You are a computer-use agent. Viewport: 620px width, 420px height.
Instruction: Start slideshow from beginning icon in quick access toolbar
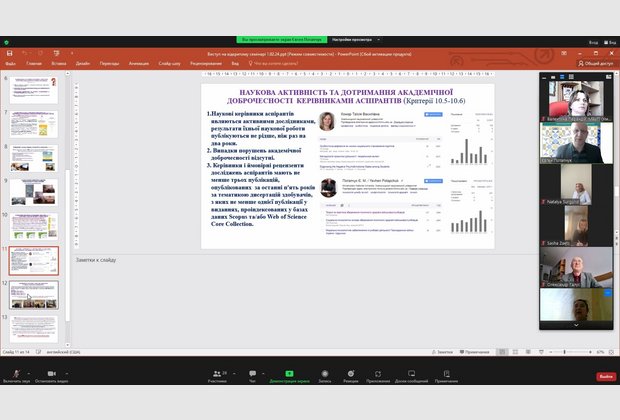pyautogui.click(x=57, y=53)
